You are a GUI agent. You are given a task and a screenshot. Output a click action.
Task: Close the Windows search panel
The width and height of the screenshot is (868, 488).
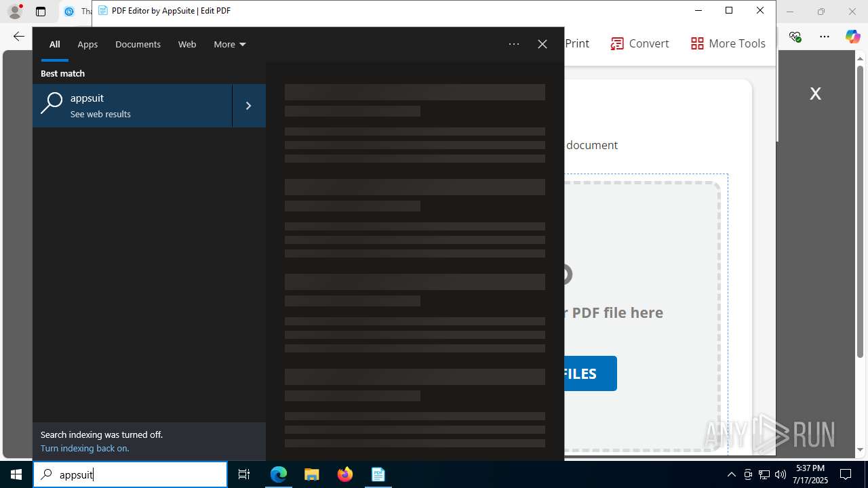(542, 44)
